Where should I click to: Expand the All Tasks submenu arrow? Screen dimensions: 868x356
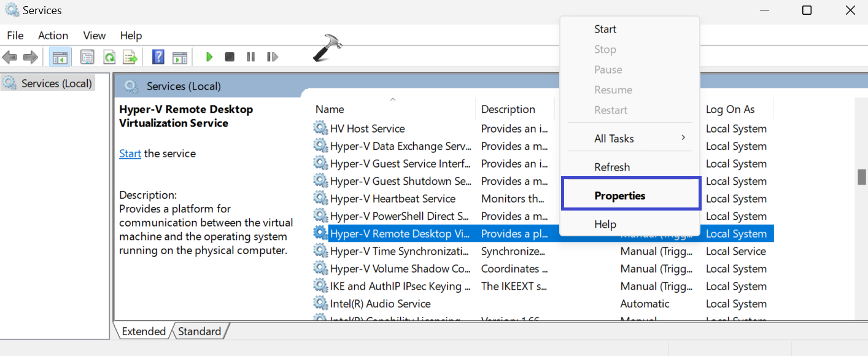(x=683, y=138)
